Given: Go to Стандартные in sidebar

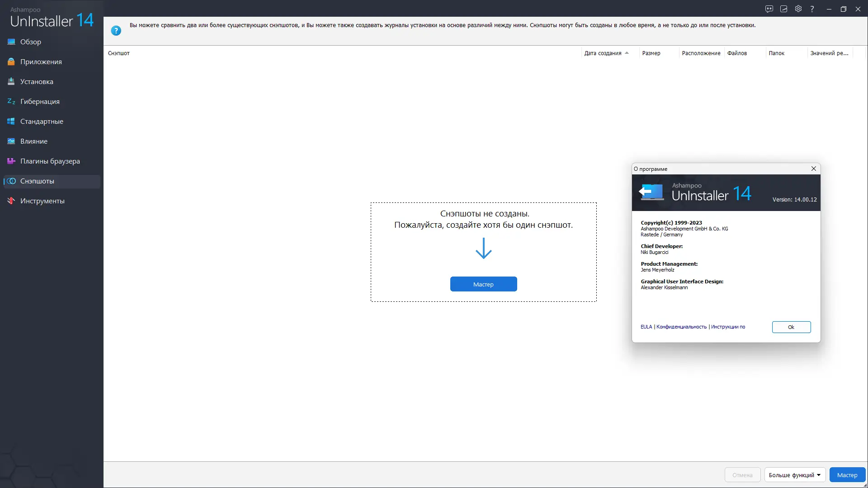Looking at the screenshot, I should [42, 122].
